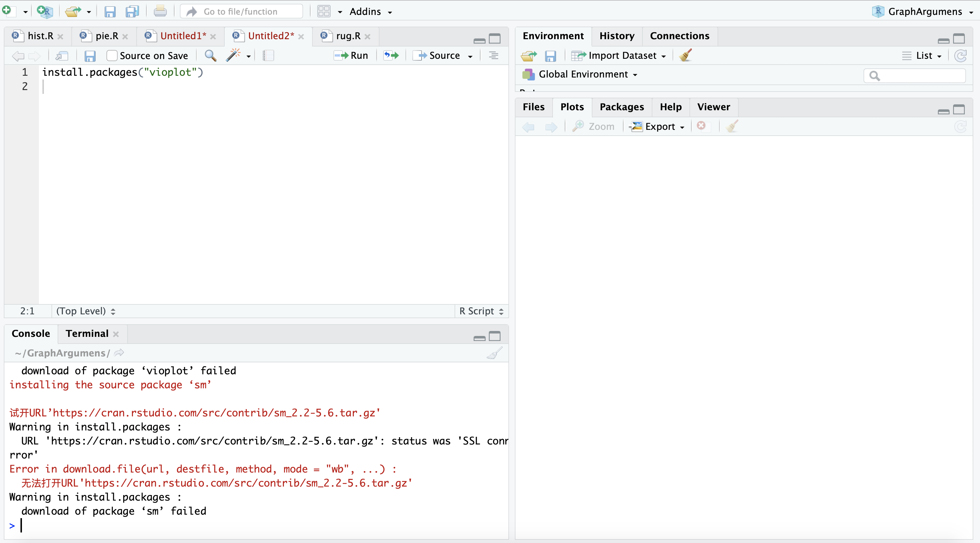Click Save workspace disk icon
The image size is (980, 543).
pos(551,56)
